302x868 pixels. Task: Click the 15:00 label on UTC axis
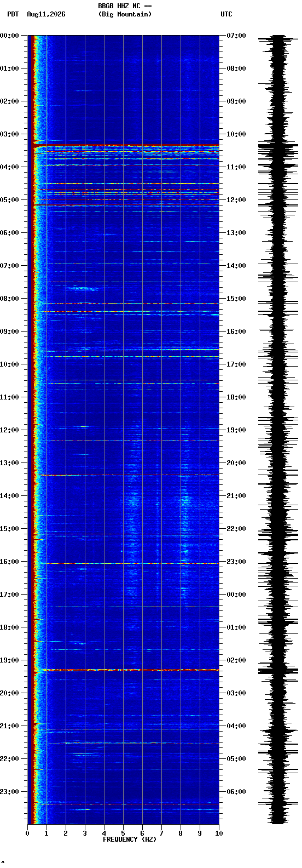pyautogui.click(x=236, y=299)
